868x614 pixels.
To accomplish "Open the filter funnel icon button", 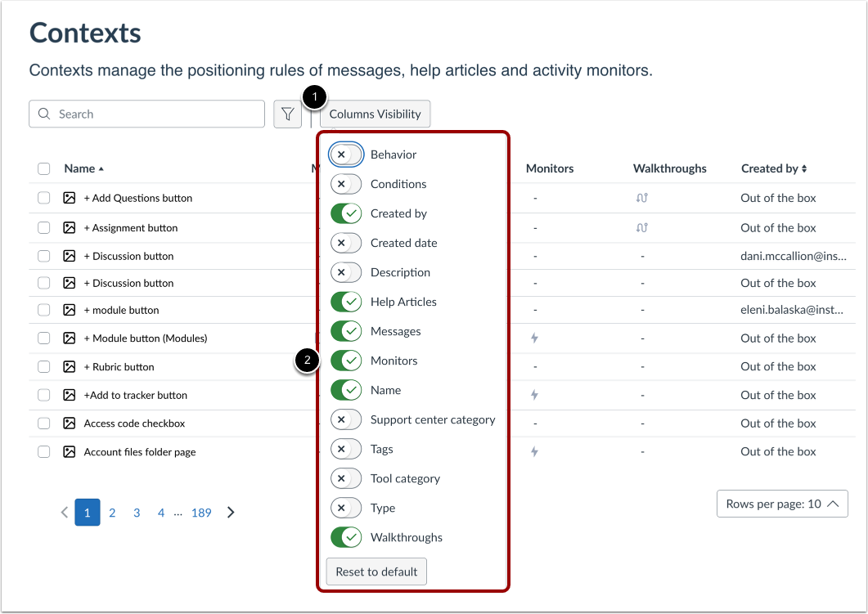I will tap(287, 114).
